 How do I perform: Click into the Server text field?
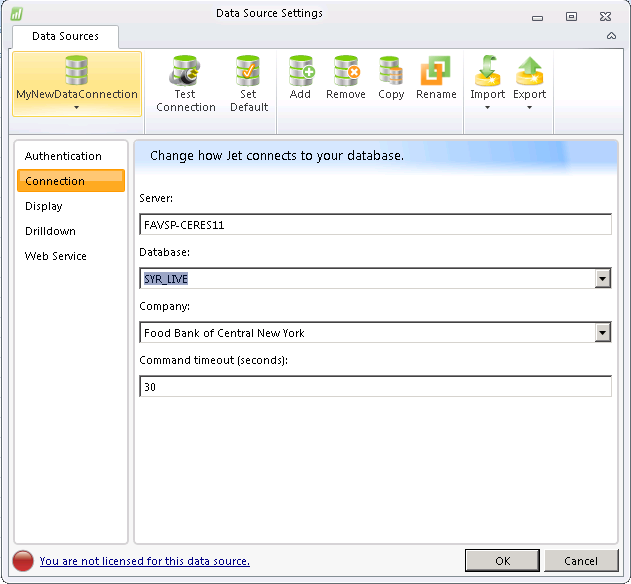(375, 225)
